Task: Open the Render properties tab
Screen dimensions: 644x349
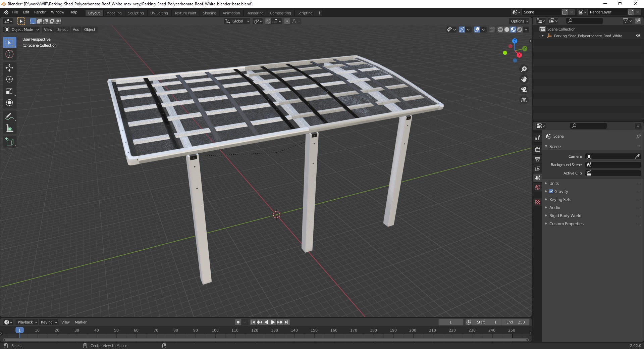Action: (538, 149)
